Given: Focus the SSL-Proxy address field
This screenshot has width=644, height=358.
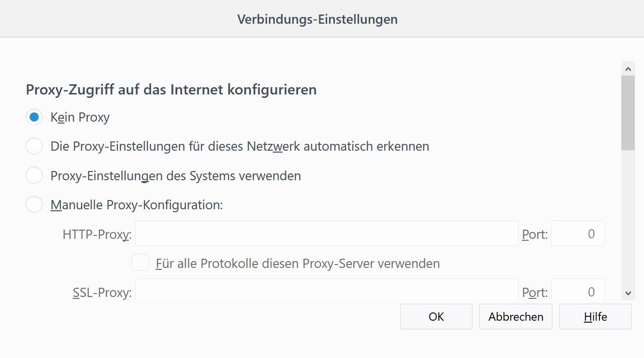Looking at the screenshot, I should [327, 290].
